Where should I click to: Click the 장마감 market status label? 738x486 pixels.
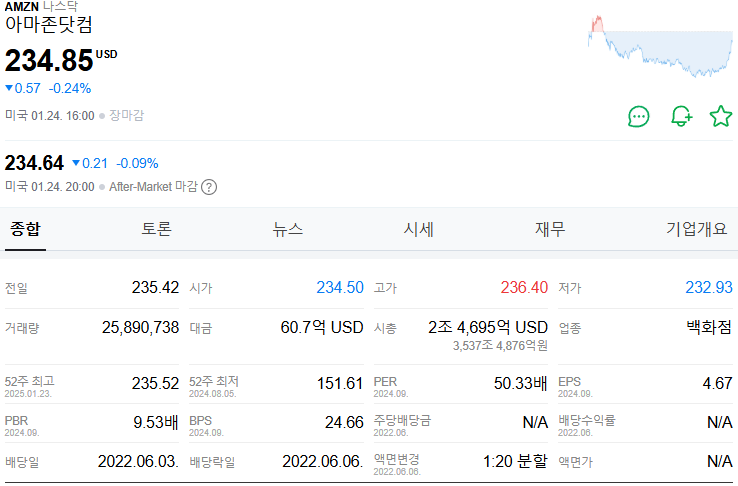pos(127,115)
